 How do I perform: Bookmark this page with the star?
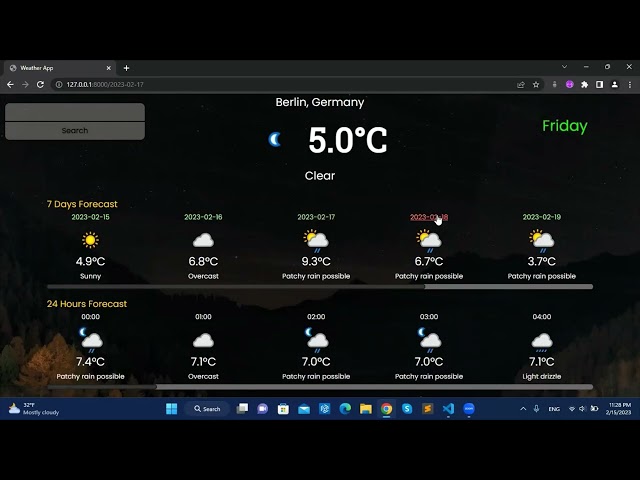tap(536, 84)
